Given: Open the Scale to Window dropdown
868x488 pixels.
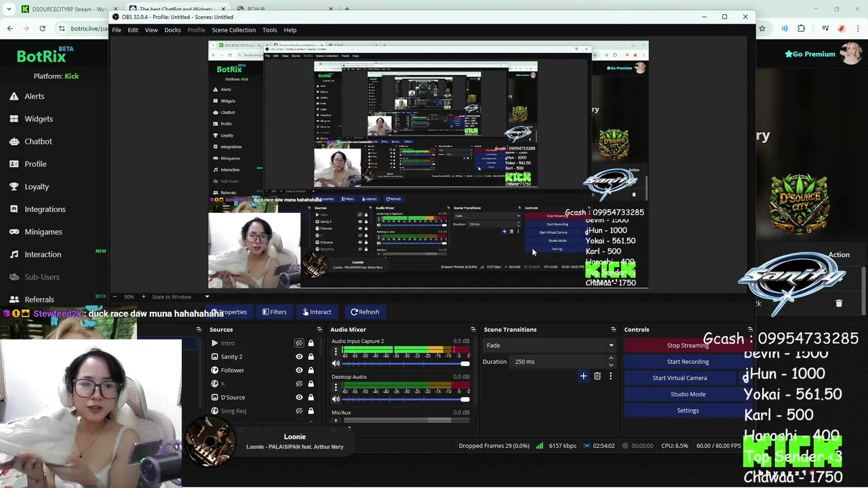Looking at the screenshot, I should 180,296.
